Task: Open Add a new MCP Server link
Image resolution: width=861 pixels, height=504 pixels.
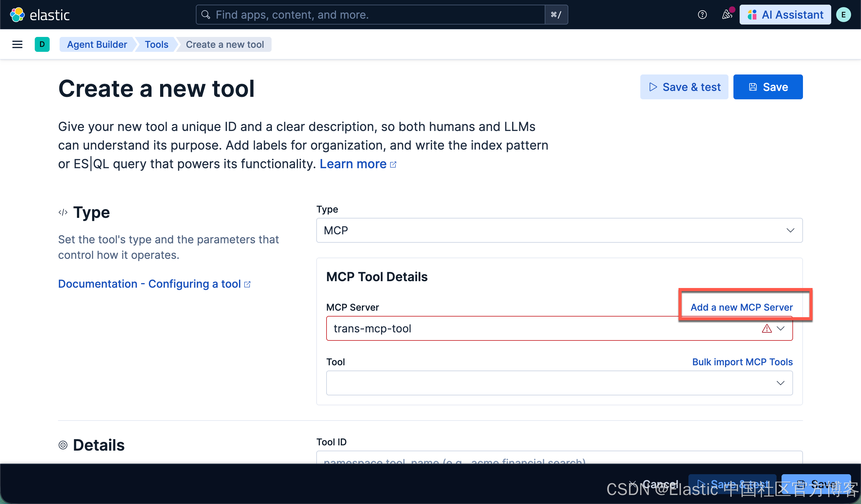Action: (x=742, y=307)
